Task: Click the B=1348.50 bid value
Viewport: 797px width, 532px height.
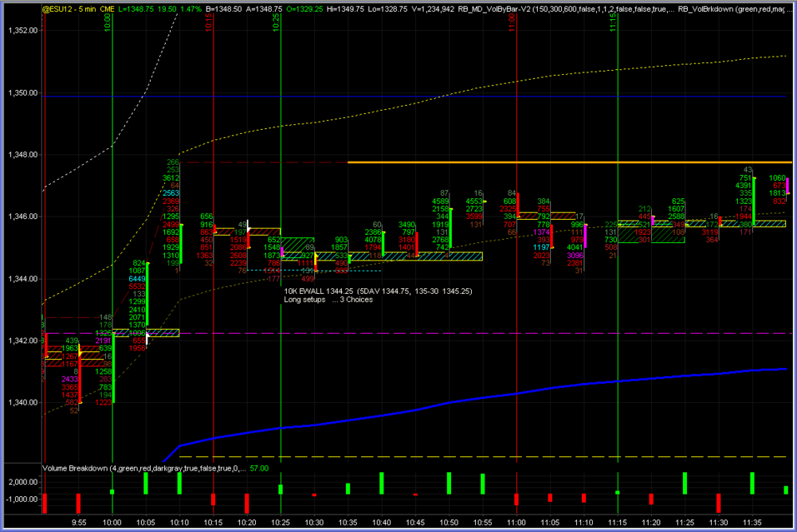Action: click(x=224, y=9)
